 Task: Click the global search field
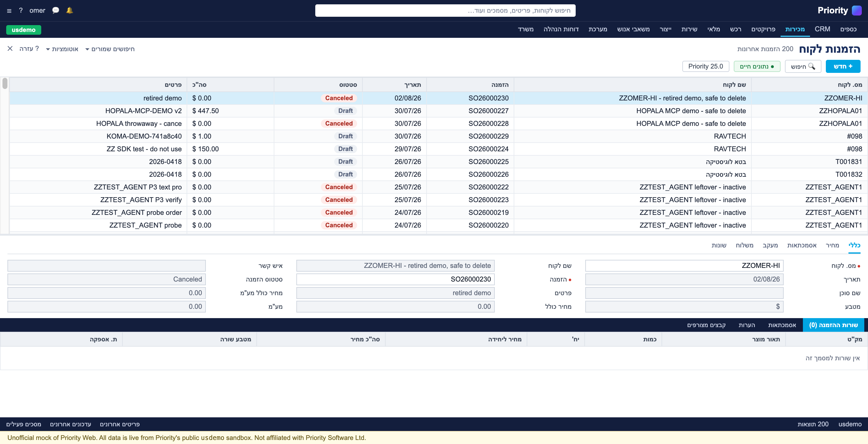click(x=445, y=11)
